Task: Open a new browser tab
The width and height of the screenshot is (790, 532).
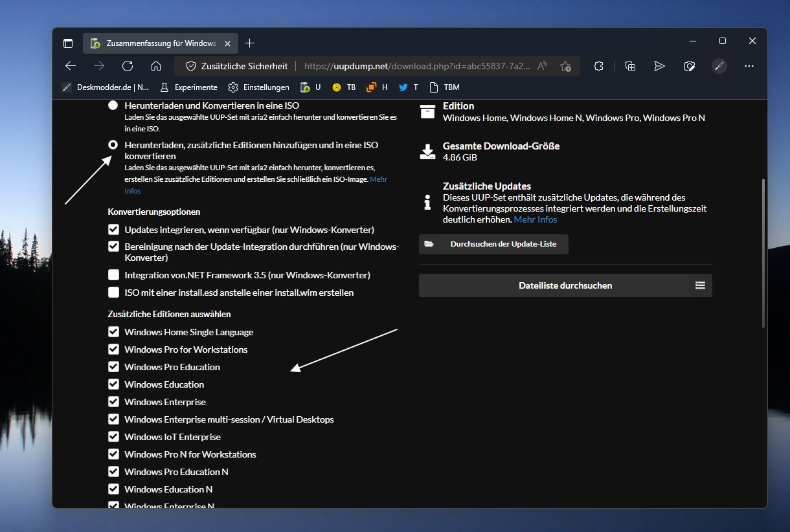Action: click(250, 43)
